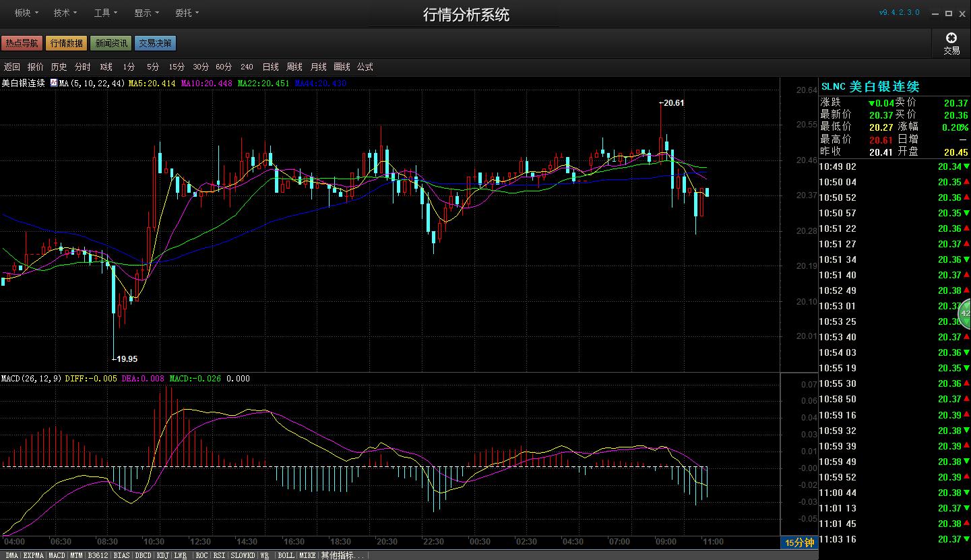Screen dimensions: 971x560
Task: Click the blue 交易决策 button
Action: coord(155,43)
